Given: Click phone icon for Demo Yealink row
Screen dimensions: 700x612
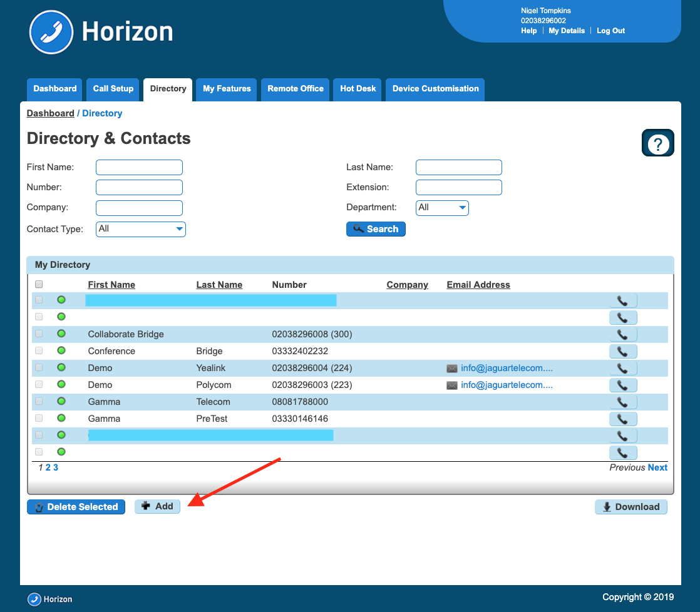Looking at the screenshot, I should click(622, 368).
